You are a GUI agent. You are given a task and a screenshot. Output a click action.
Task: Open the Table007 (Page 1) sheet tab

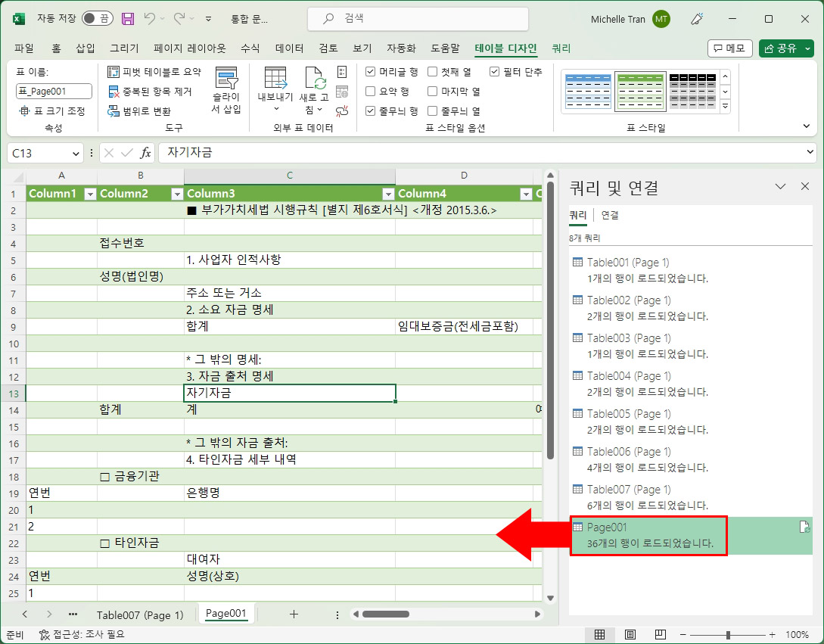coord(141,614)
